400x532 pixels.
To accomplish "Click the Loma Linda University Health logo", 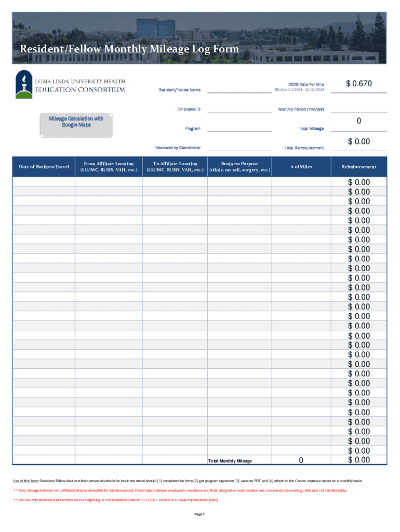I will 70,84.
